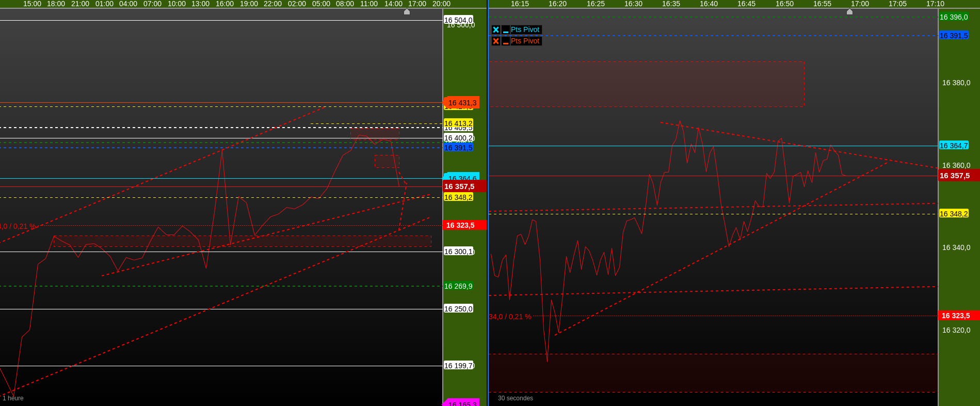The width and height of the screenshot is (980, 406).
Task: Open the cyan Pts Pivot label settings
Action: tap(525, 30)
